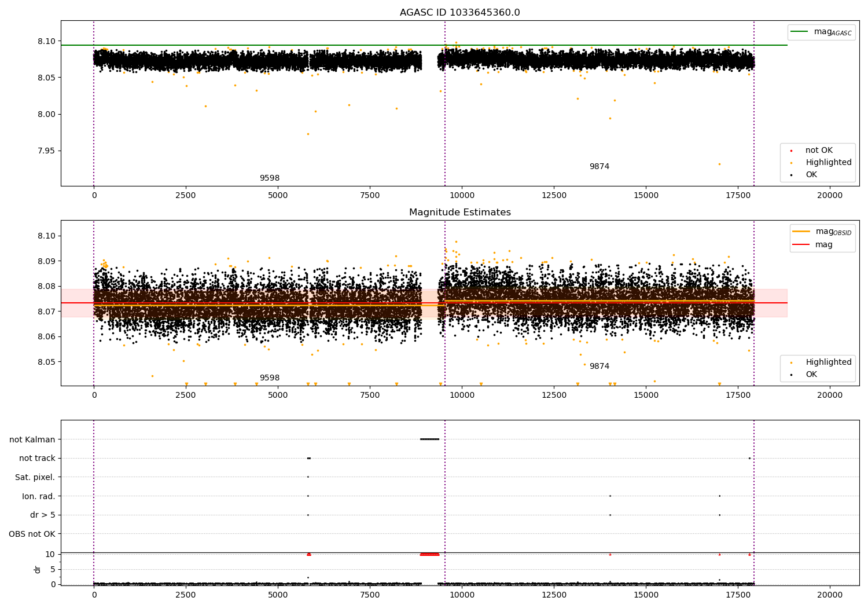
Task: Click the 'Magnitude Estimates' subplot title
Action: point(460,213)
